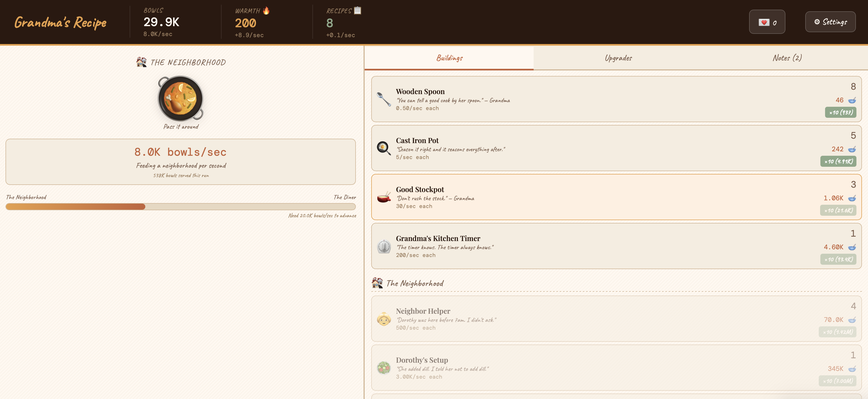
Task: Click the large 8.0K bowls/sec readout
Action: click(x=181, y=152)
